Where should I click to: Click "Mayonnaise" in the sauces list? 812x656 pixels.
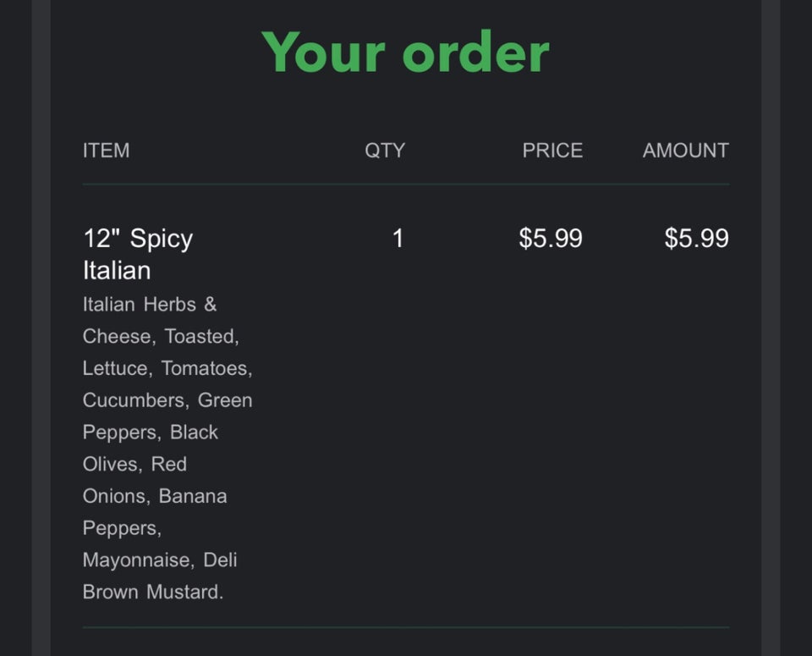pyautogui.click(x=138, y=560)
